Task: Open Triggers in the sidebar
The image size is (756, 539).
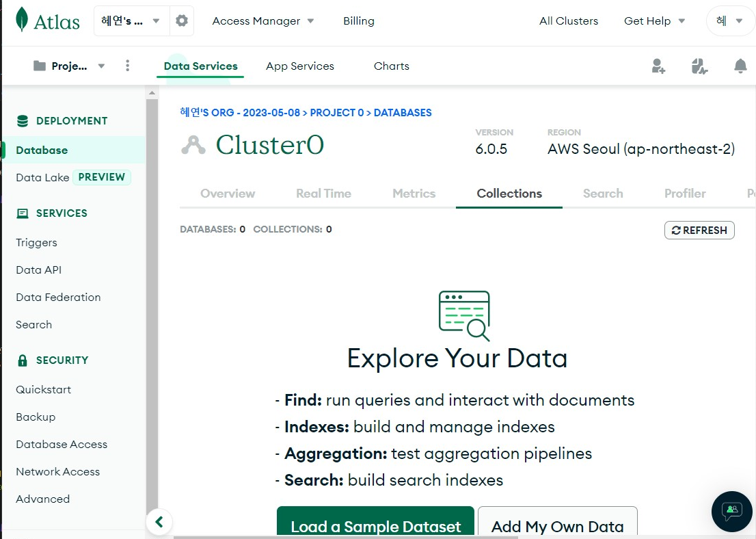Action: [36, 243]
